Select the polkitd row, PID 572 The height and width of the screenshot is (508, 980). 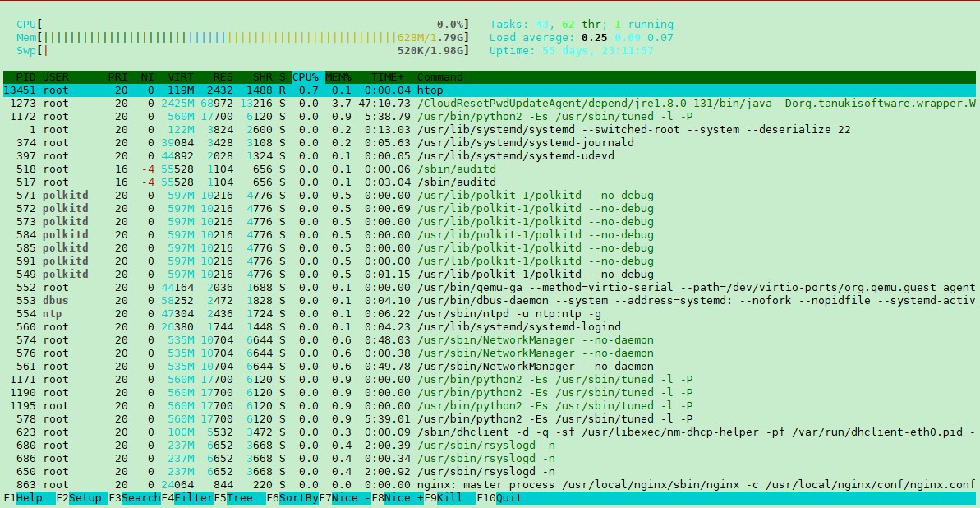tap(490, 208)
